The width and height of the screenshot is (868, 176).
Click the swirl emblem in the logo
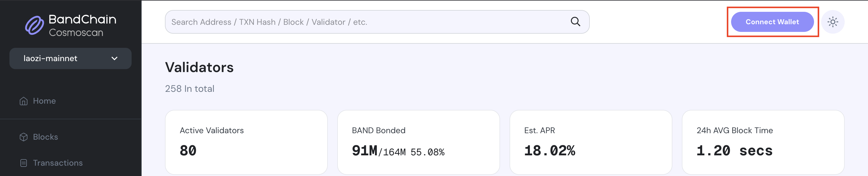pos(35,24)
